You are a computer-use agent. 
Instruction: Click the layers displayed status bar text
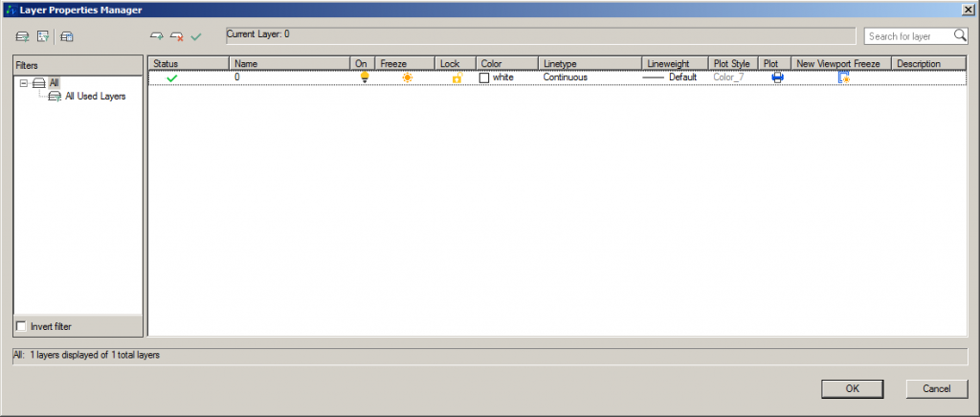click(86, 355)
